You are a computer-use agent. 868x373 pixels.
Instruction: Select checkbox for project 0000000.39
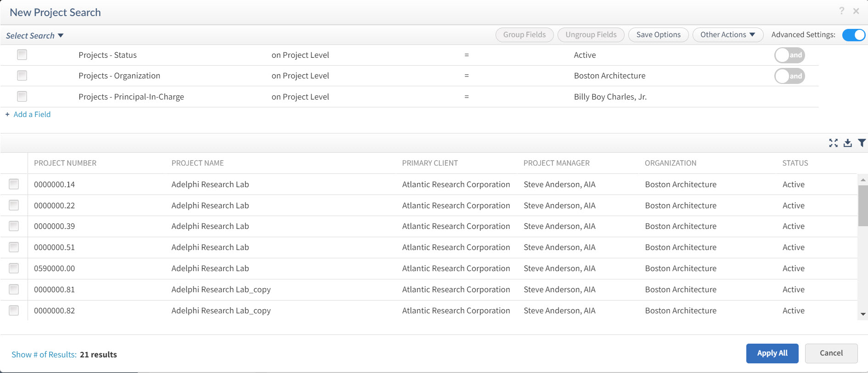(14, 226)
